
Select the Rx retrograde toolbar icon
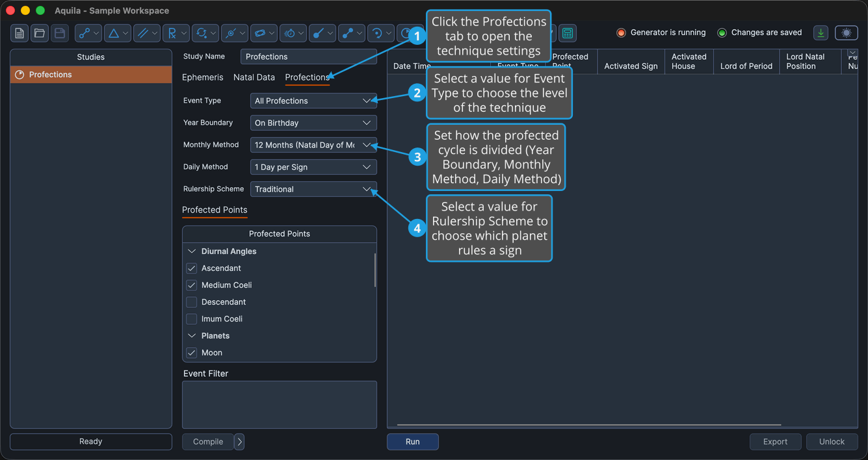176,33
